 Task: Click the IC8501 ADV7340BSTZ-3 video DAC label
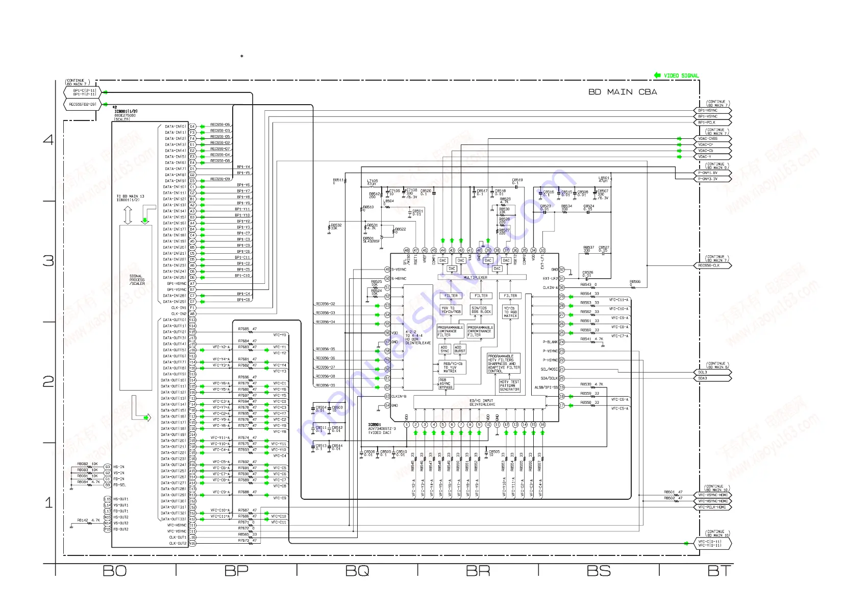[x=382, y=429]
